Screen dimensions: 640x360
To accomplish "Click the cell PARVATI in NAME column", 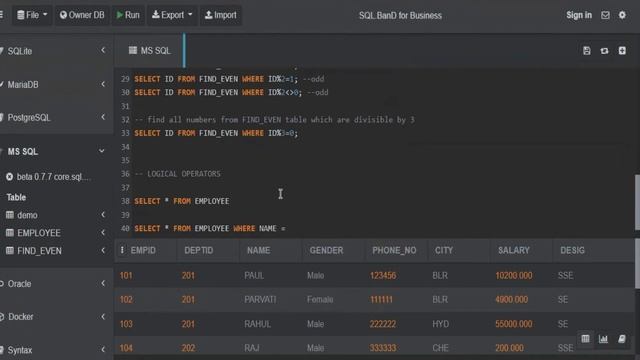I will [260, 300].
